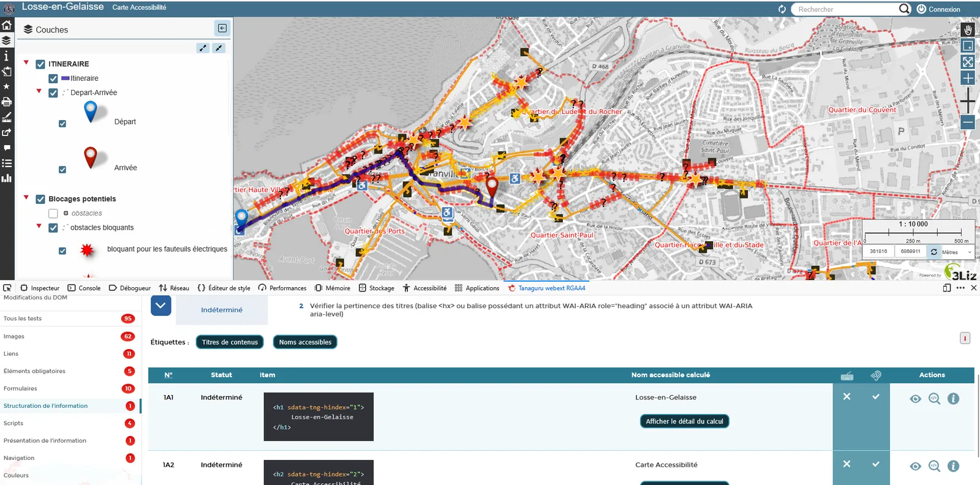The width and height of the screenshot is (980, 485).
Task: Click the devtools element picker icon
Action: tap(7, 288)
